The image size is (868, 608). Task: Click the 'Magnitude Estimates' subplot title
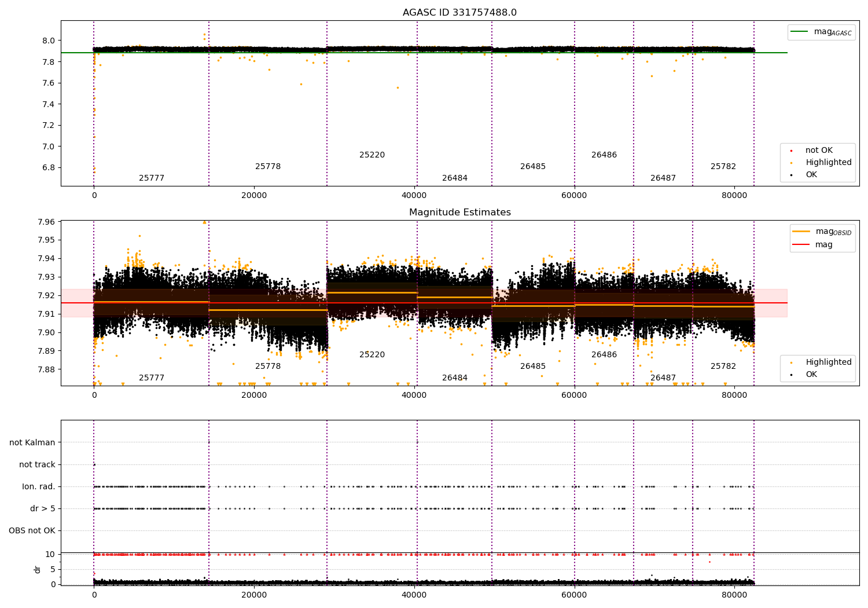pos(460,213)
